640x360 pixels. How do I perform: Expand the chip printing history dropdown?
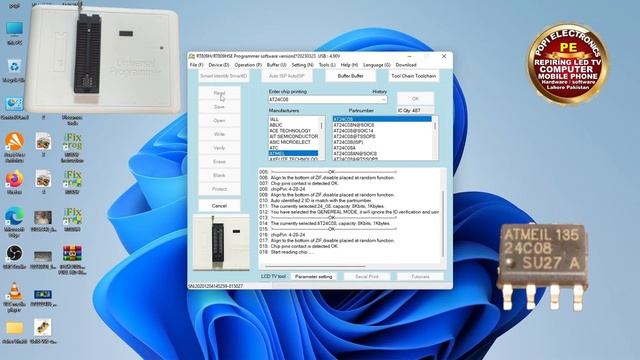[x=383, y=100]
